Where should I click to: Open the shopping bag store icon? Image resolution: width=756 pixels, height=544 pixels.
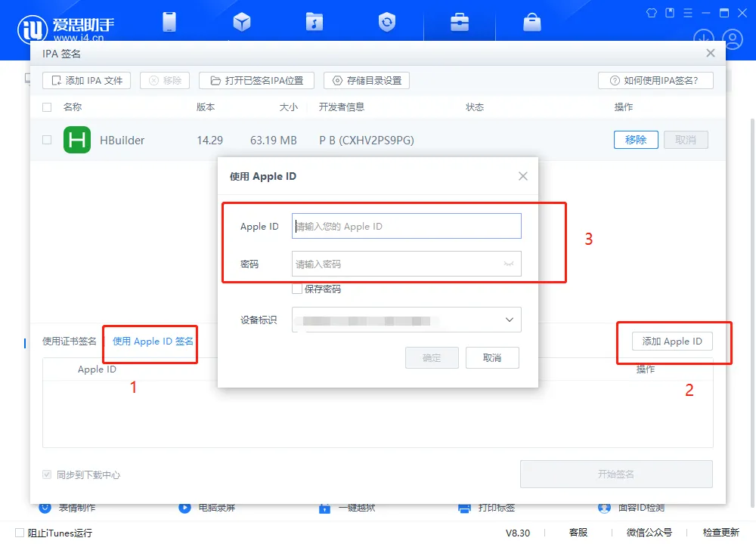coord(531,22)
